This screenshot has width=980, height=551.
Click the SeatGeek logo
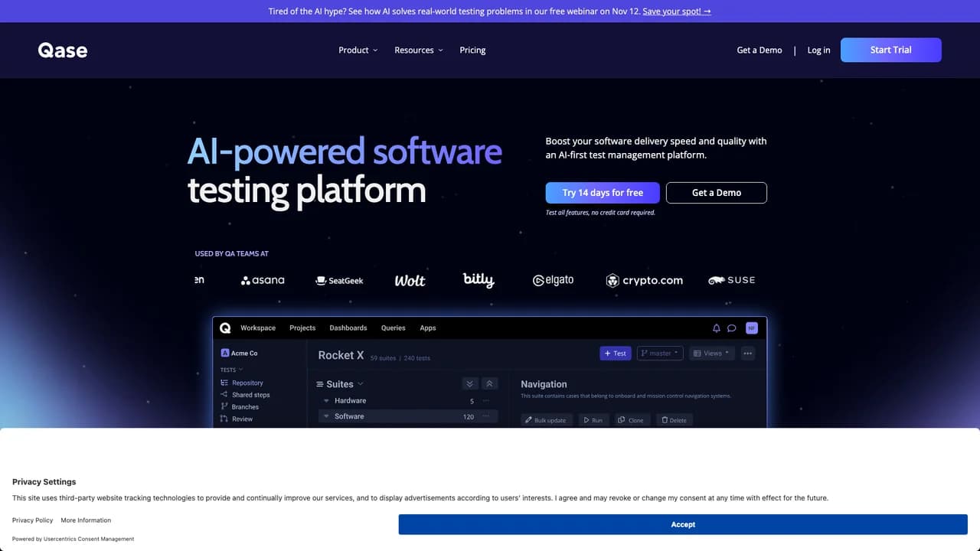point(339,281)
